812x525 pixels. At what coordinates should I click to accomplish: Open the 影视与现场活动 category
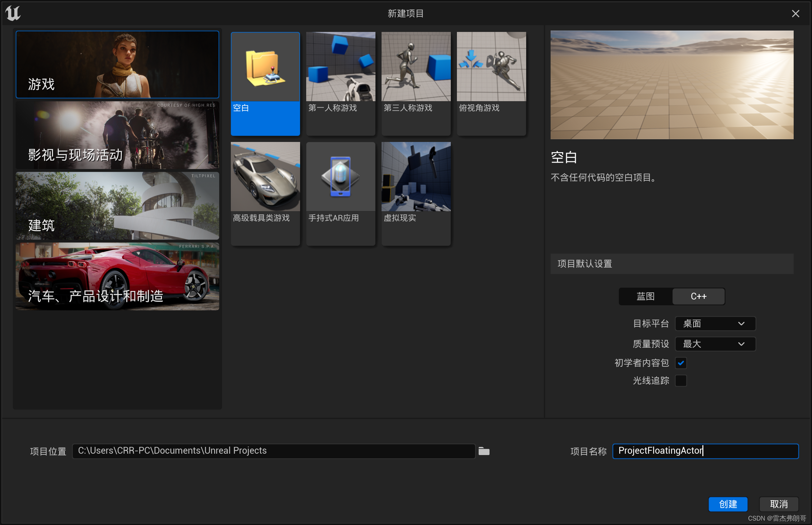pyautogui.click(x=117, y=135)
